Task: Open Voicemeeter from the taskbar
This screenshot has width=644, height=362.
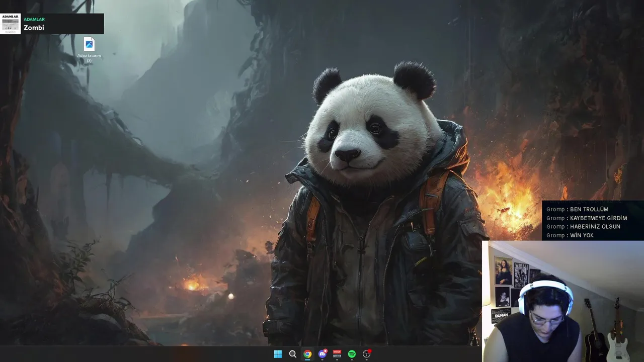Action: (337, 354)
